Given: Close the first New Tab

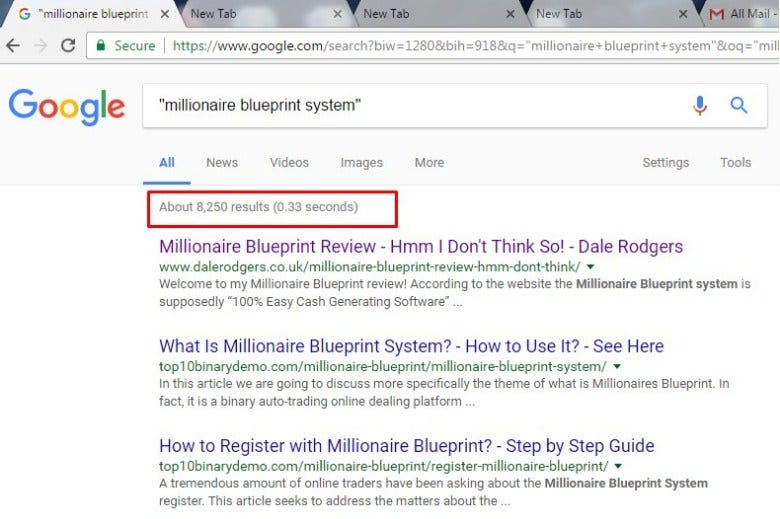Looking at the screenshot, I should (x=337, y=14).
